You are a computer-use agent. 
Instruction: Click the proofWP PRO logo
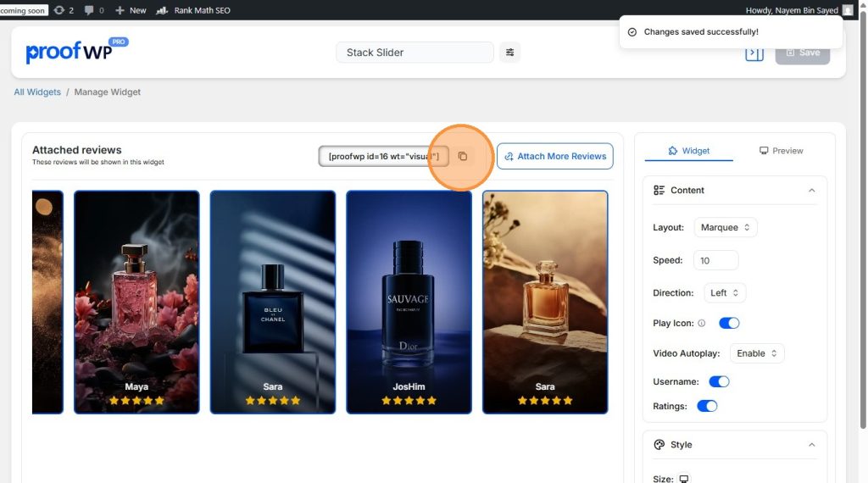pos(76,51)
